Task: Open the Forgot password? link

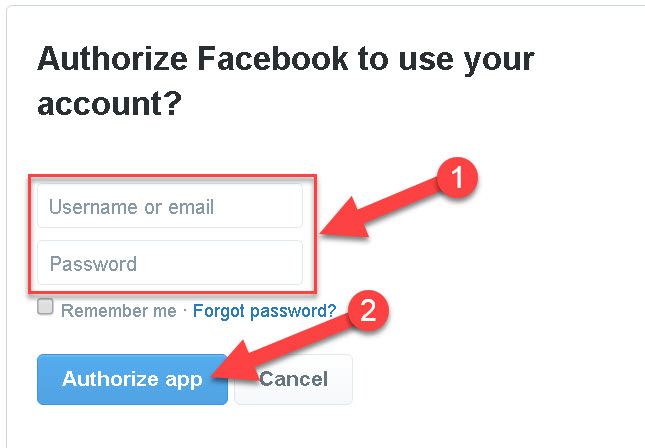Action: click(264, 311)
